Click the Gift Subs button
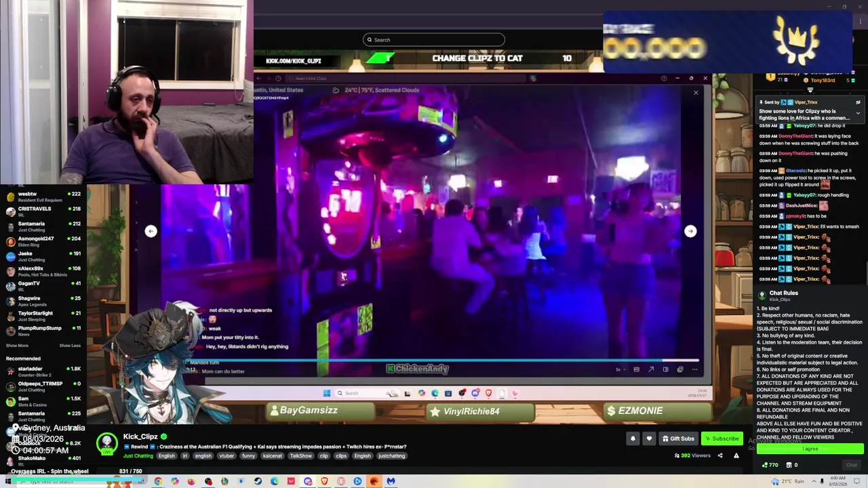This screenshot has height=488, width=868. tap(678, 439)
